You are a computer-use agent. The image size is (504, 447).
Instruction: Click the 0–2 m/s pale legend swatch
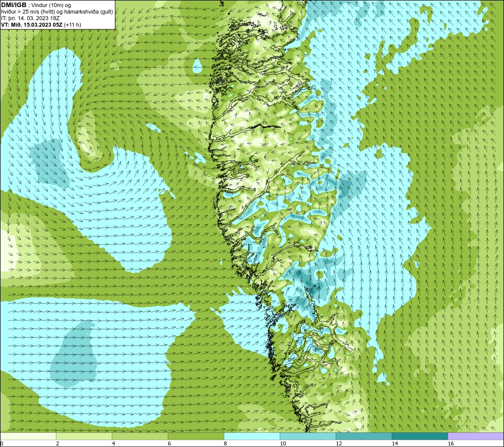click(28, 436)
